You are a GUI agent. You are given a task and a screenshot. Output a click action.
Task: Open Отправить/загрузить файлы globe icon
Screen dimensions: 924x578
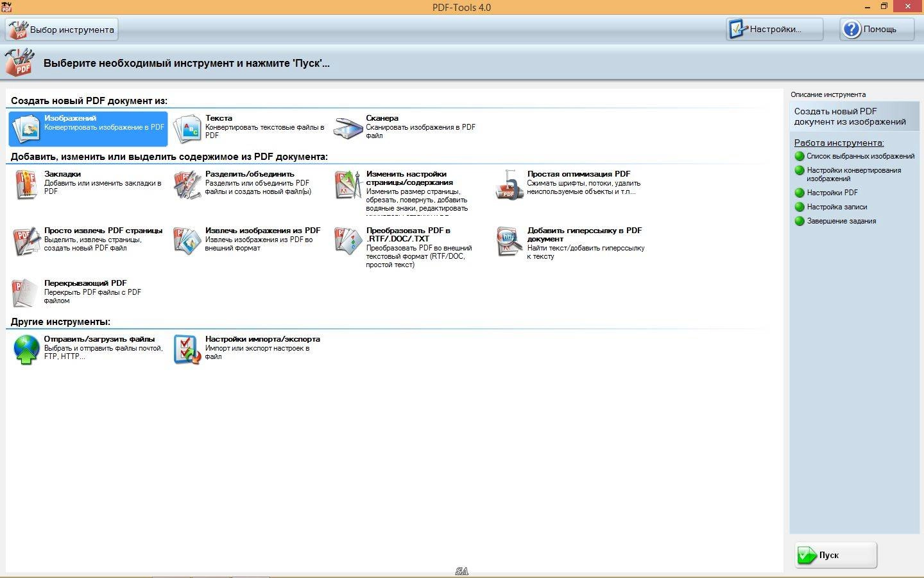click(x=26, y=350)
